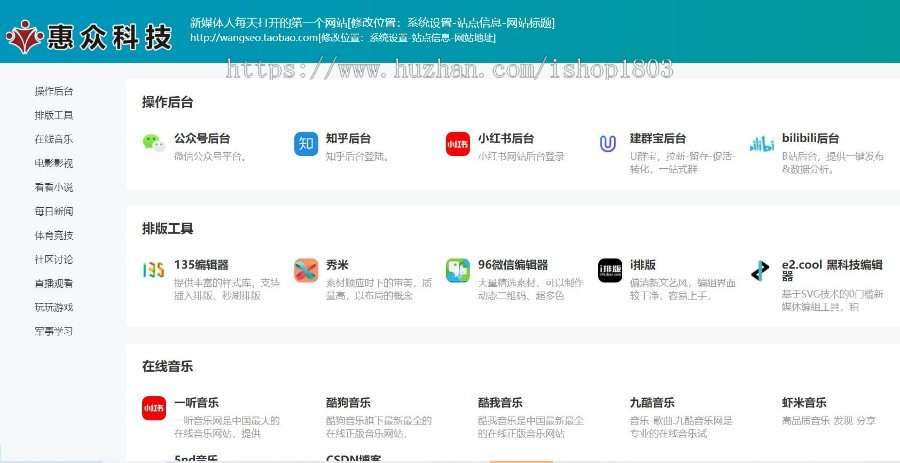This screenshot has width=900, height=463.
Task: Open the 135编辑器 icon
Action: [x=154, y=270]
